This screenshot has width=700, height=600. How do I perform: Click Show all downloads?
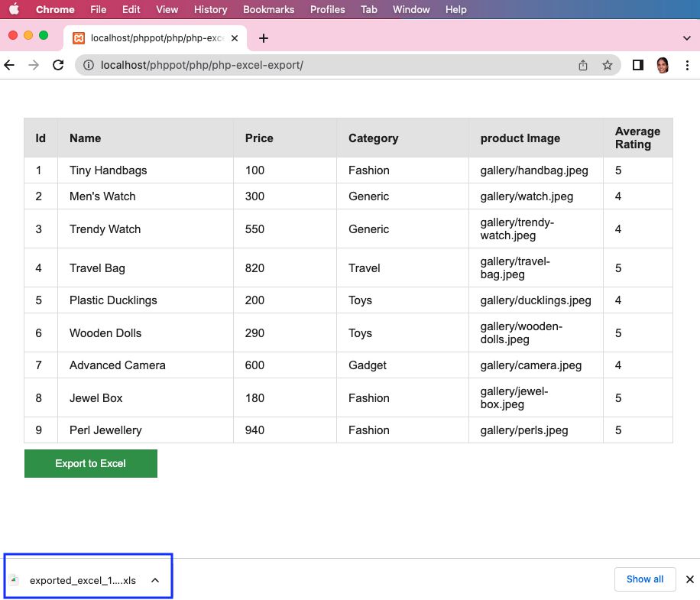pyautogui.click(x=645, y=579)
